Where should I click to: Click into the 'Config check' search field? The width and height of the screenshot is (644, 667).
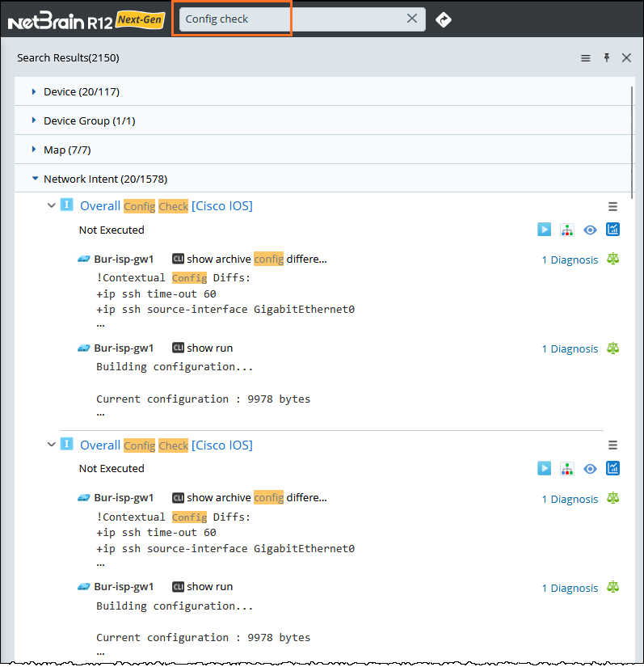291,19
